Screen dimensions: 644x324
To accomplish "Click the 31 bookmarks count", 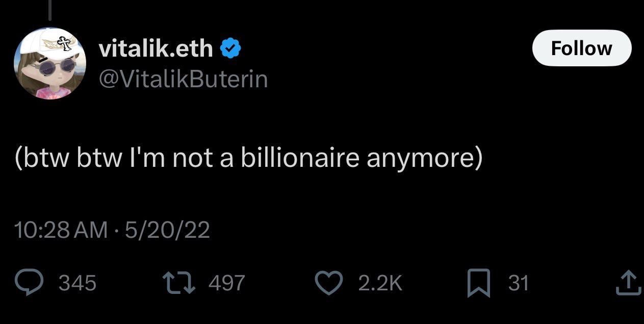I will tap(519, 283).
